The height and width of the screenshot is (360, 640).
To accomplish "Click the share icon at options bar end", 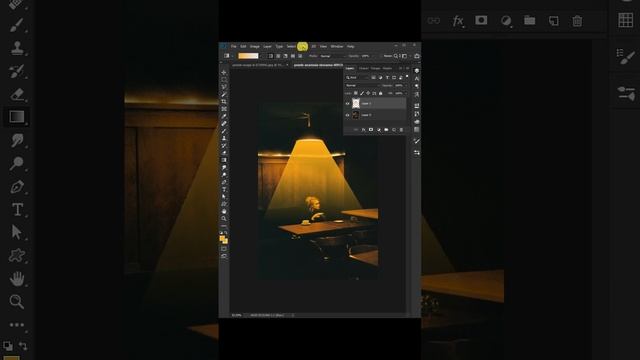I will 417,56.
